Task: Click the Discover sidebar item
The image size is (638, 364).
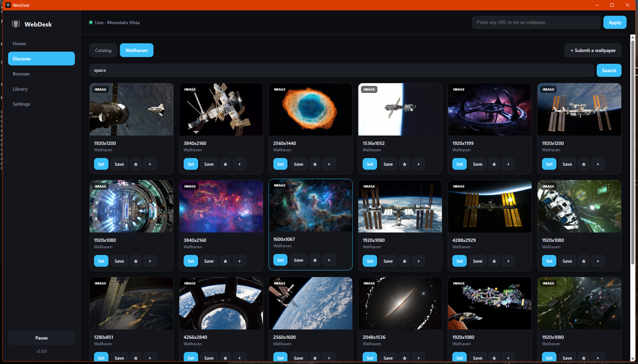Action: [x=41, y=59]
